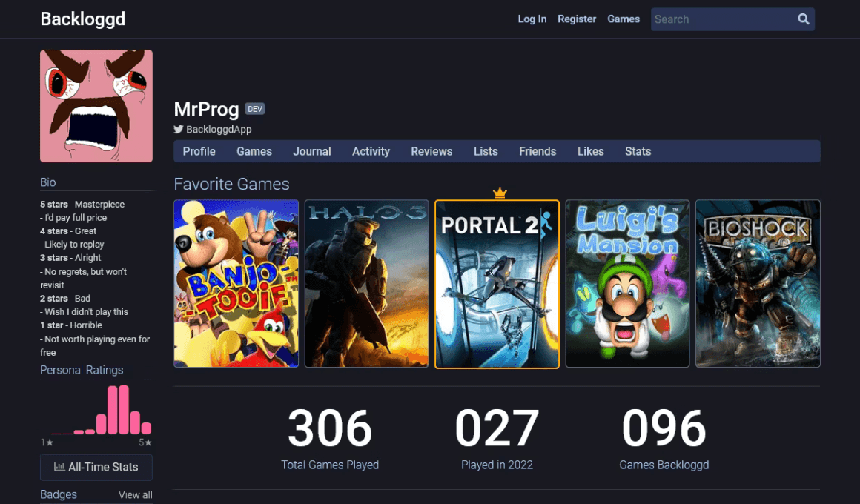860x504 pixels.
Task: Open the Log In page
Action: tap(532, 19)
